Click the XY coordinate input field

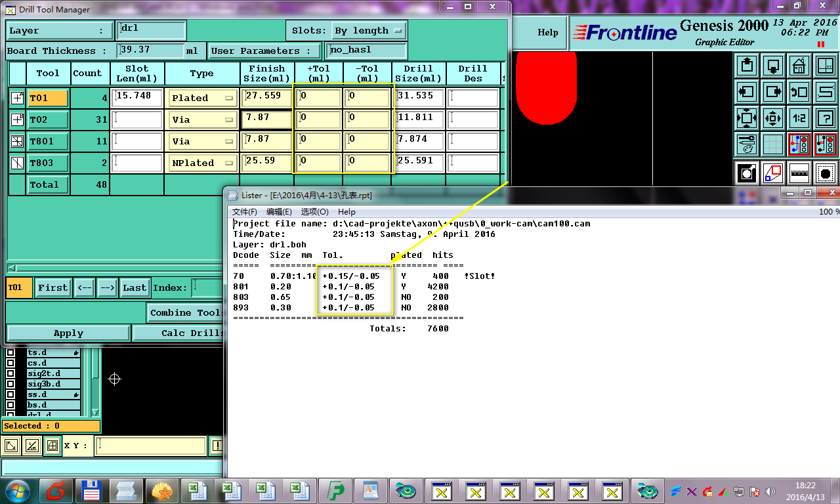click(x=152, y=446)
